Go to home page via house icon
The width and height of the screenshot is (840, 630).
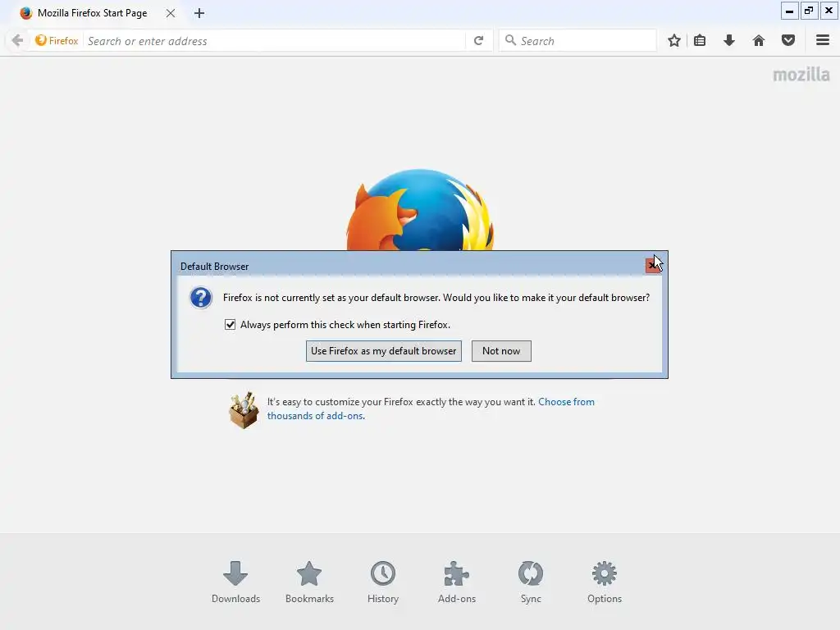tap(759, 41)
